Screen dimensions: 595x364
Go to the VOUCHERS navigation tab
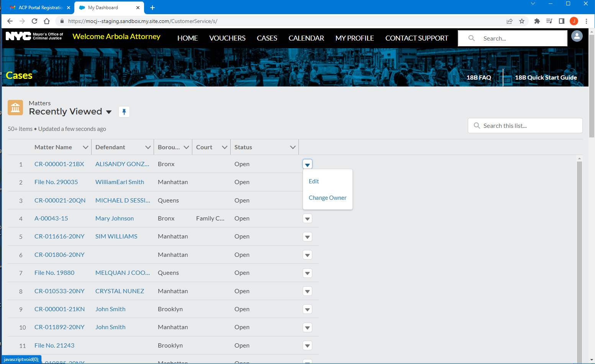(x=227, y=38)
